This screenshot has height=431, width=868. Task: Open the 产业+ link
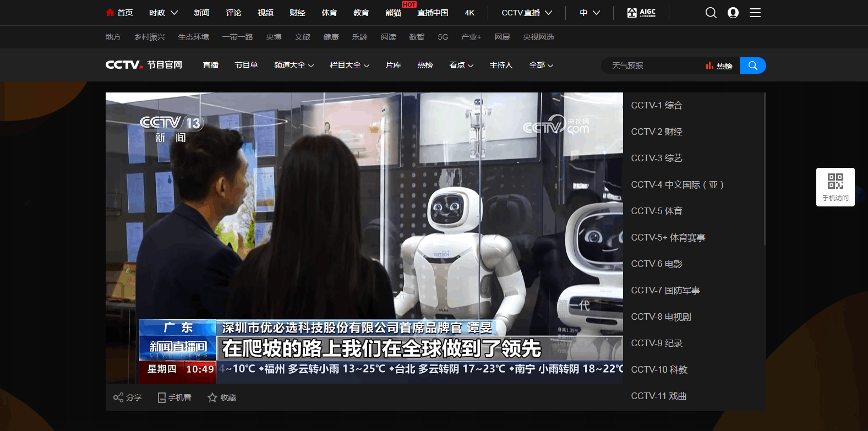tap(471, 37)
